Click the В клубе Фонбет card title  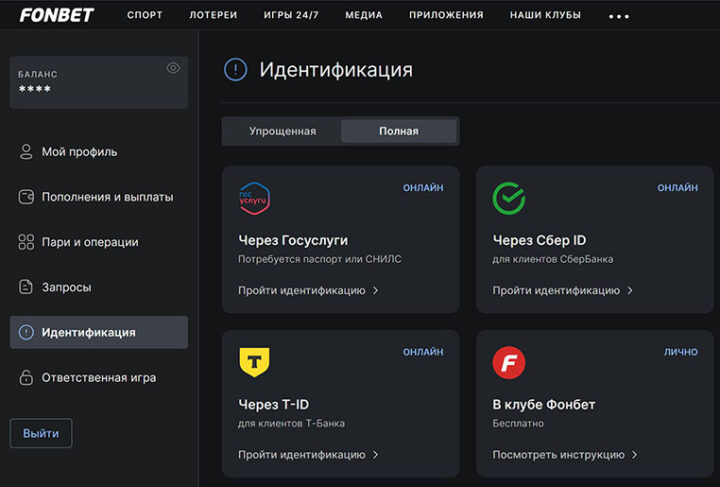(544, 404)
